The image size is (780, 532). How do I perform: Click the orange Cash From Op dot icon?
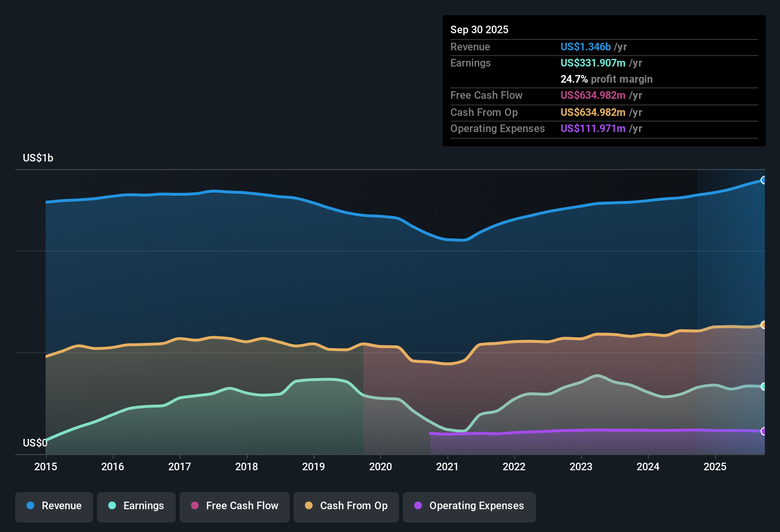click(308, 506)
